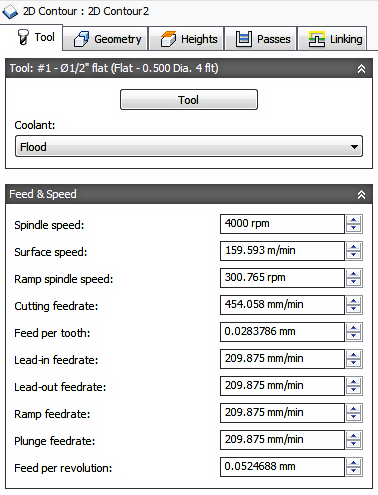Increase Ramp feedrate with up arrow

click(354, 409)
